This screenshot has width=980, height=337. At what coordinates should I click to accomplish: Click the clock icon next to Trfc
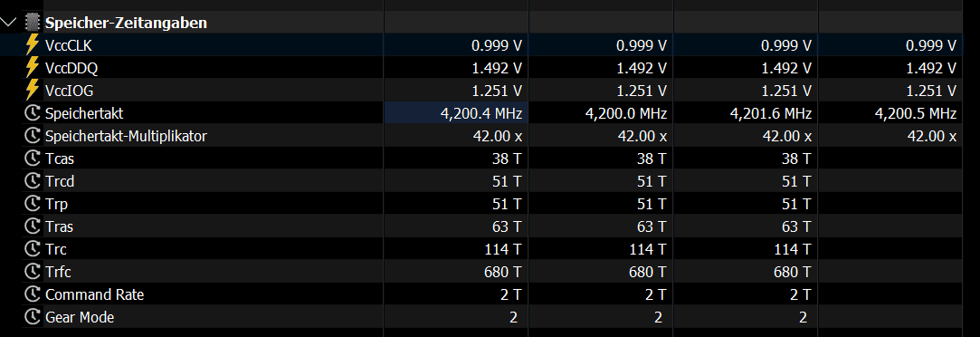point(32,272)
